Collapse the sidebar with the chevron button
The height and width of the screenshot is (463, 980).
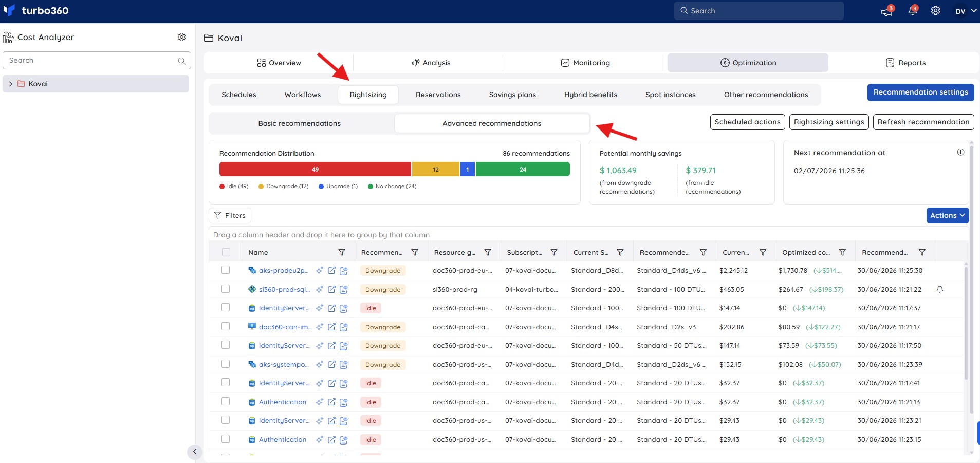195,452
